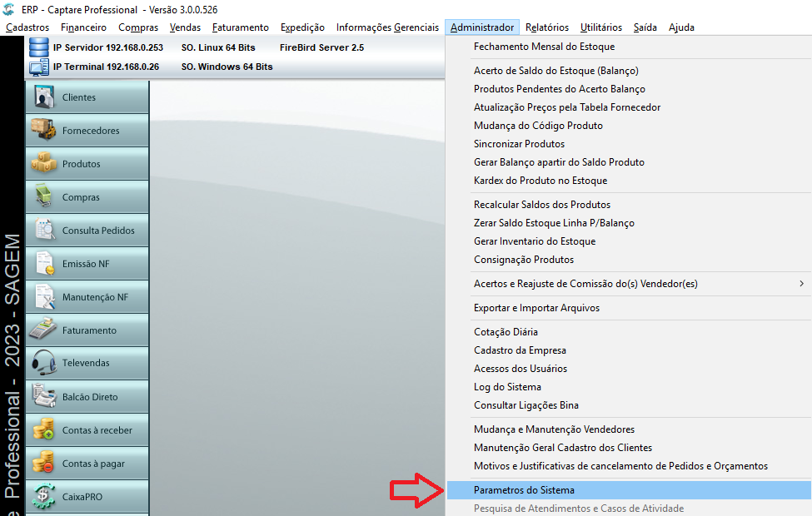Viewport: 812px width, 516px height.
Task: Open the Relatórios menu
Action: click(547, 27)
